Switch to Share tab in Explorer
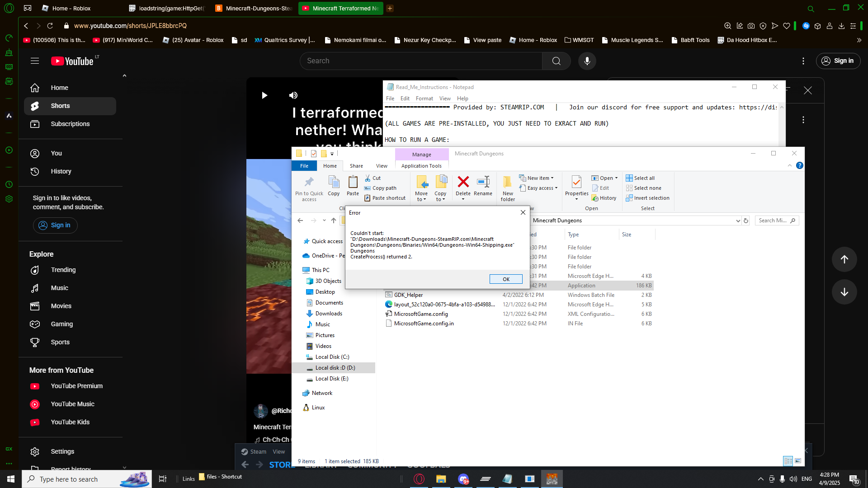This screenshot has height=488, width=868. click(x=356, y=166)
